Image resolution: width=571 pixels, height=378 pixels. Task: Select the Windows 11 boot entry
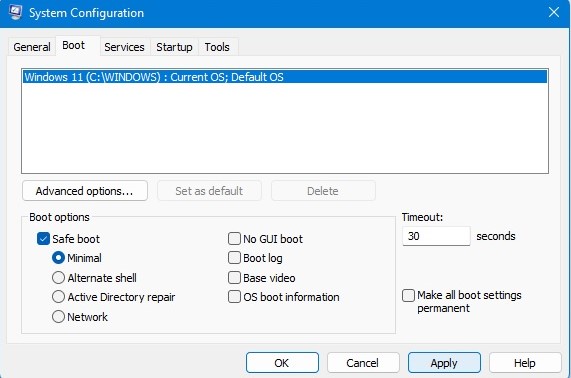285,77
